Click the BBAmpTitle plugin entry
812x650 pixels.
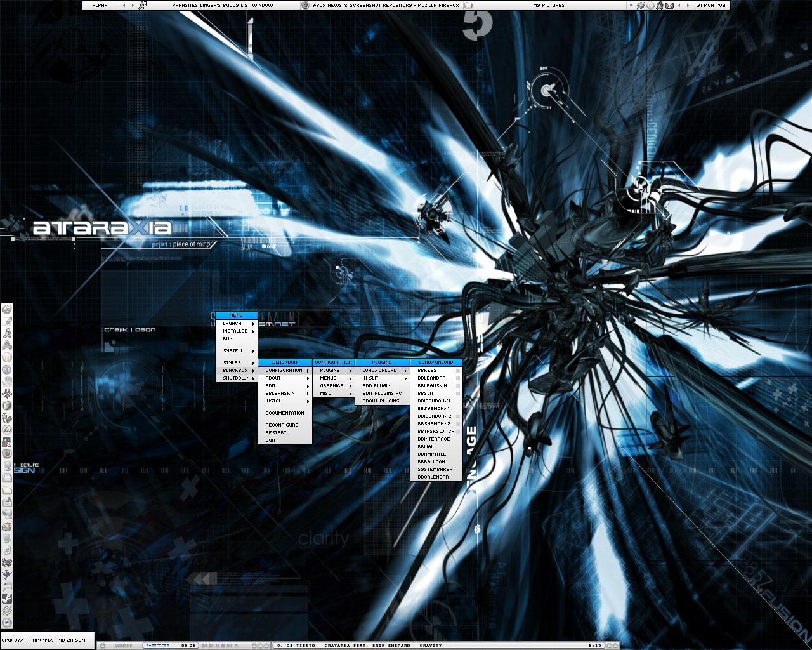436,454
